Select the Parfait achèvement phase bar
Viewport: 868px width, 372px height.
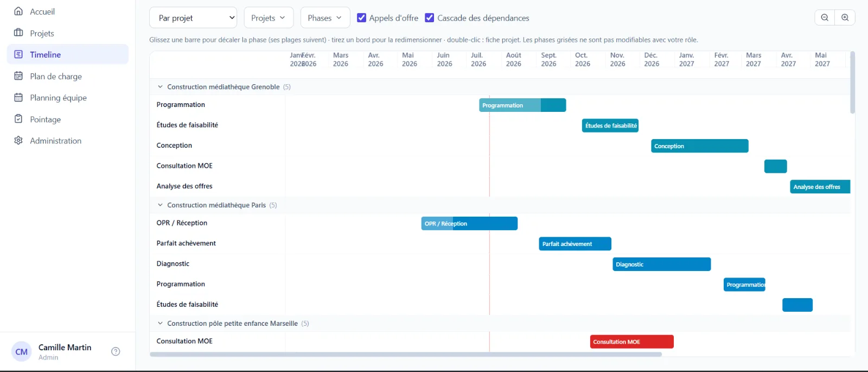tap(575, 244)
